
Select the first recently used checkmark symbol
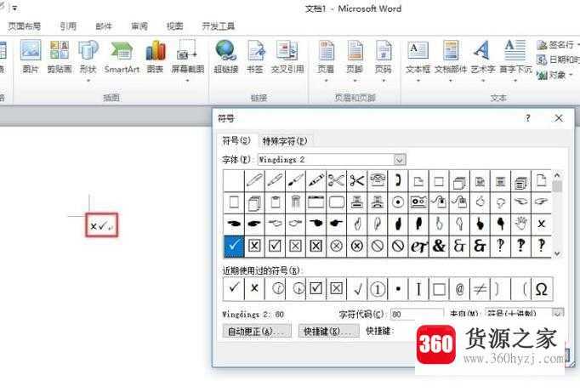[234, 289]
